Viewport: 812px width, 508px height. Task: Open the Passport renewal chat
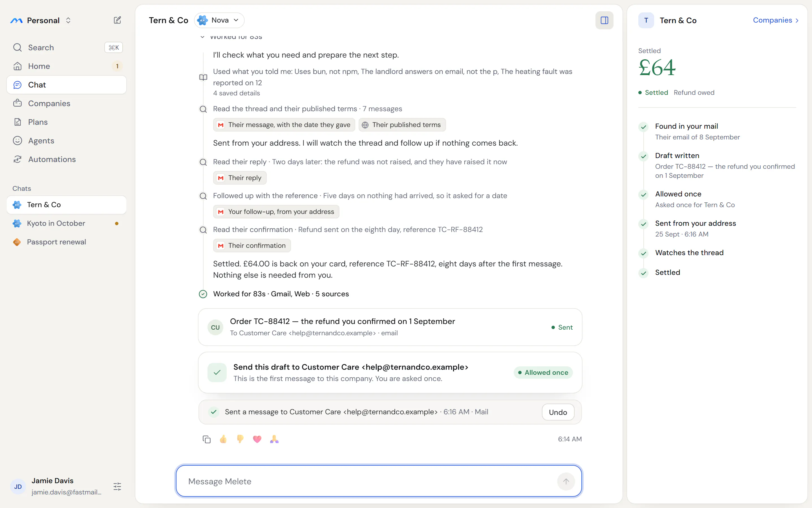[x=67, y=242]
